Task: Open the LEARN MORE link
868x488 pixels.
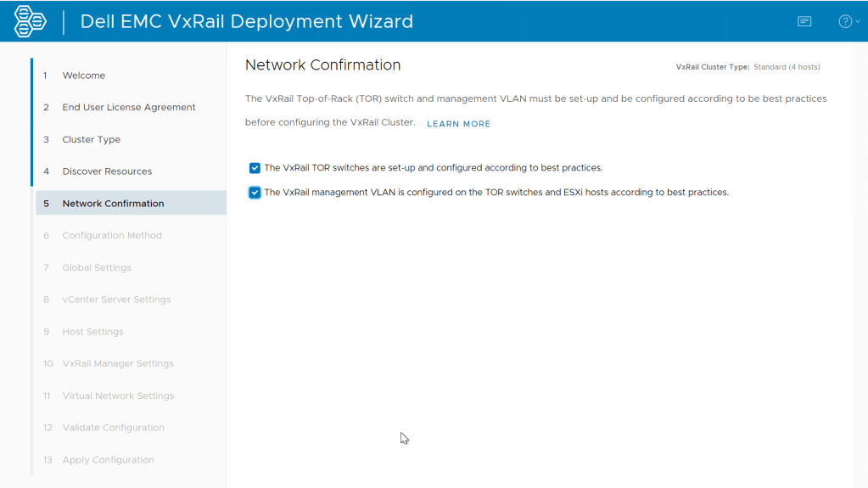Action: pyautogui.click(x=458, y=124)
